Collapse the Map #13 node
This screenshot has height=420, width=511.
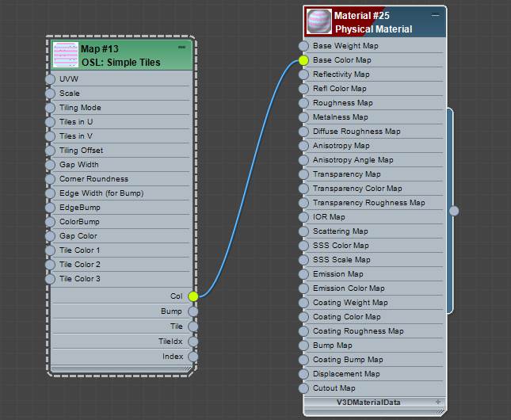tap(182, 48)
